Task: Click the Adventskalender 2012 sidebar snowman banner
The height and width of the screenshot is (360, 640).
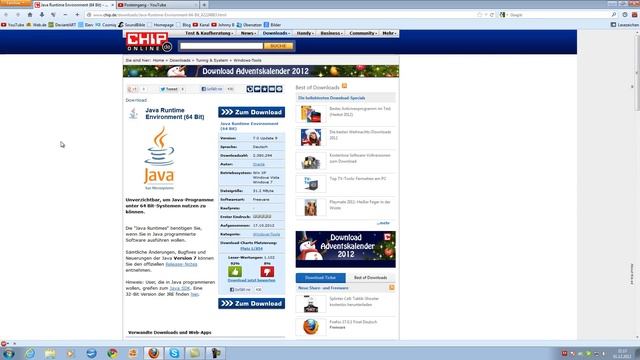Action: point(346,249)
